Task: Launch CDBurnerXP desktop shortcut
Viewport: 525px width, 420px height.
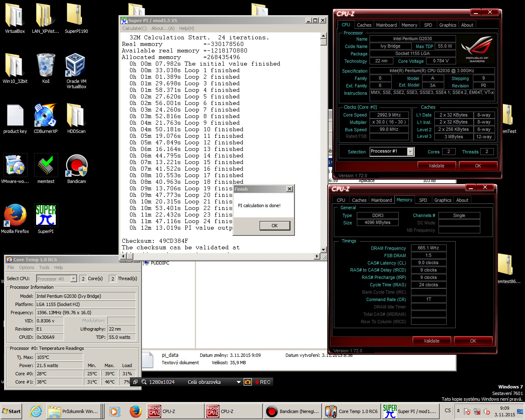Action: (46, 119)
